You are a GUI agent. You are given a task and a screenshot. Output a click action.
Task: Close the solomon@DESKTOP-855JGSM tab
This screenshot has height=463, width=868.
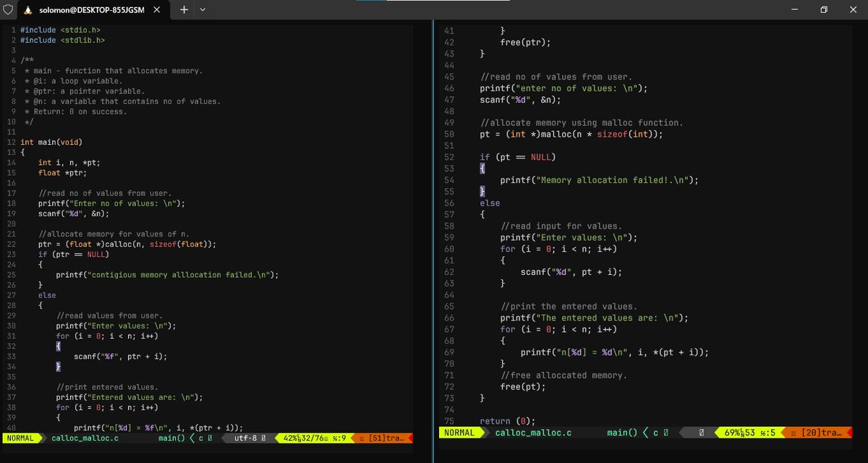click(x=156, y=10)
